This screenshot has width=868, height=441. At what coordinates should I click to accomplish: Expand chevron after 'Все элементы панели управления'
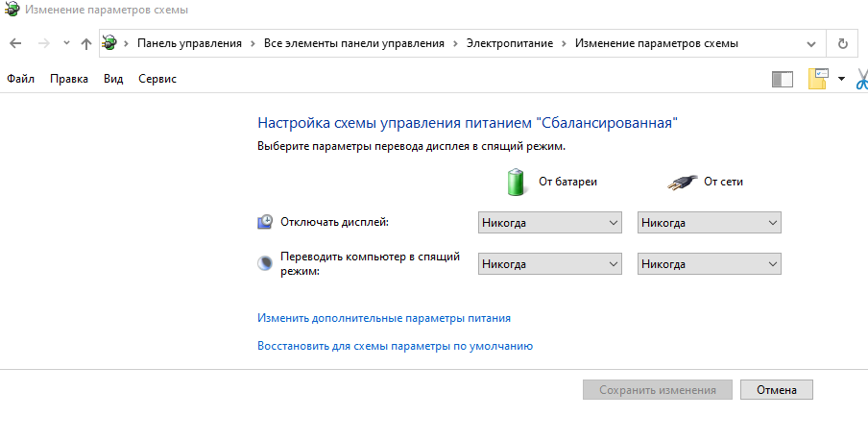click(455, 44)
